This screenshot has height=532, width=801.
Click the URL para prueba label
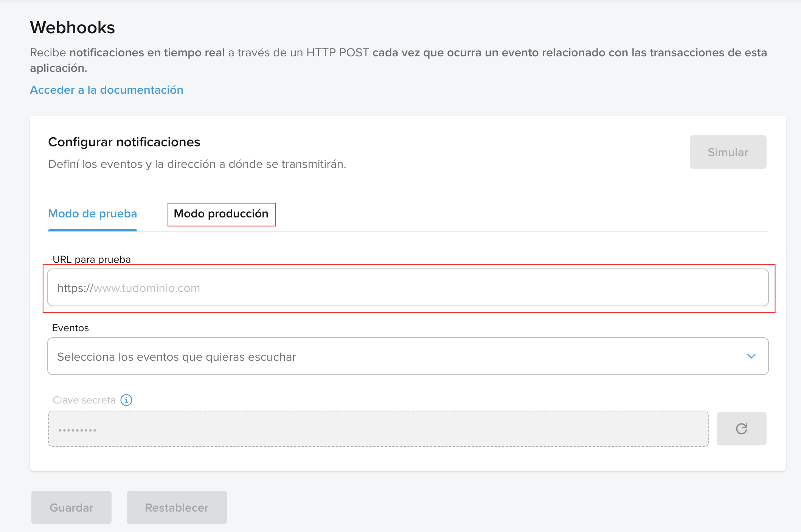[x=92, y=259]
